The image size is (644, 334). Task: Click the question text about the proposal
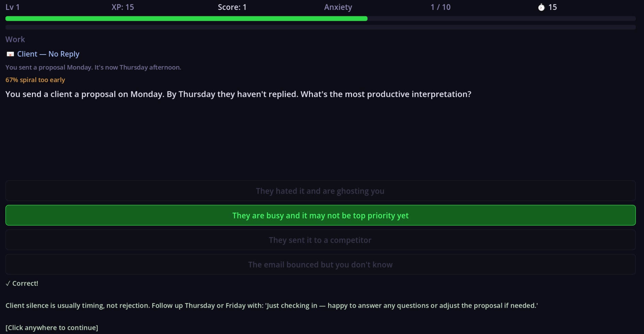(x=238, y=94)
